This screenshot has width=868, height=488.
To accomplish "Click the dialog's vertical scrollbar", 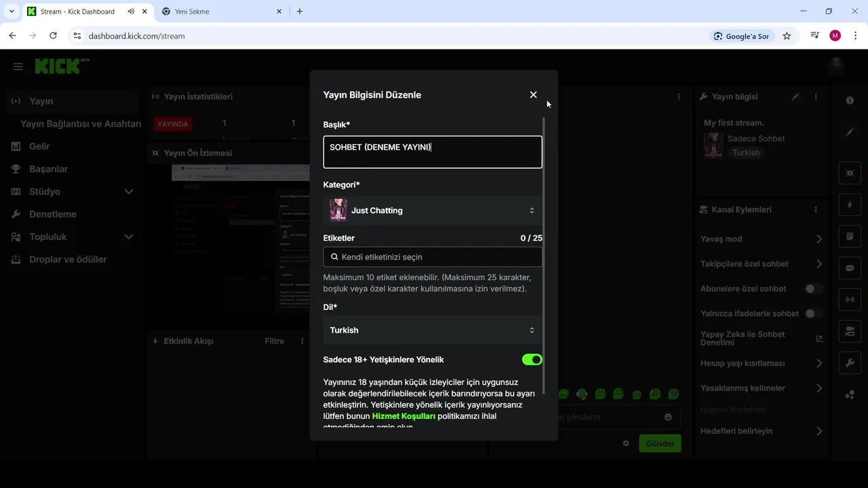I will 543,256.
